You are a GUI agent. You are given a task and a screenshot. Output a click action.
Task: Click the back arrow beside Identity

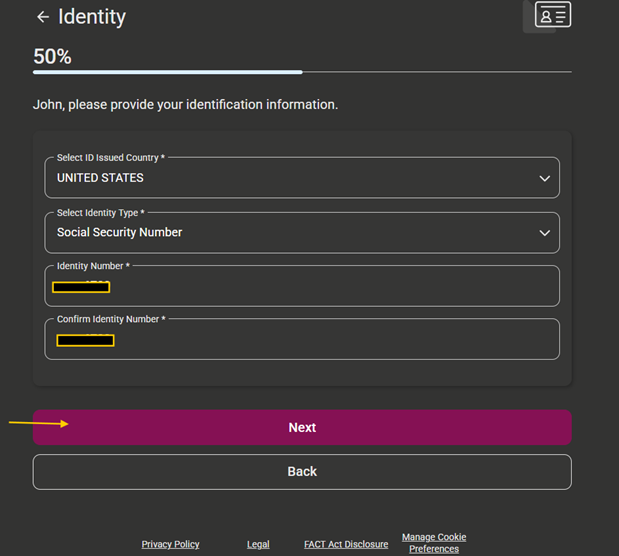(x=43, y=17)
